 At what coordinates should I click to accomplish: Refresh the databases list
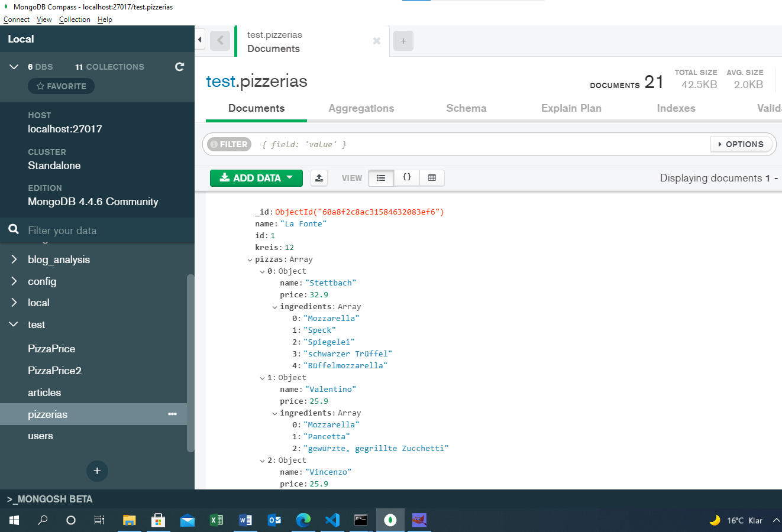[179, 67]
